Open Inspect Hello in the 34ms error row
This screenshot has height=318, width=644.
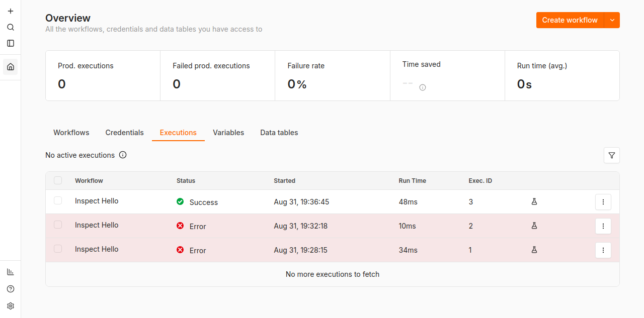click(97, 249)
